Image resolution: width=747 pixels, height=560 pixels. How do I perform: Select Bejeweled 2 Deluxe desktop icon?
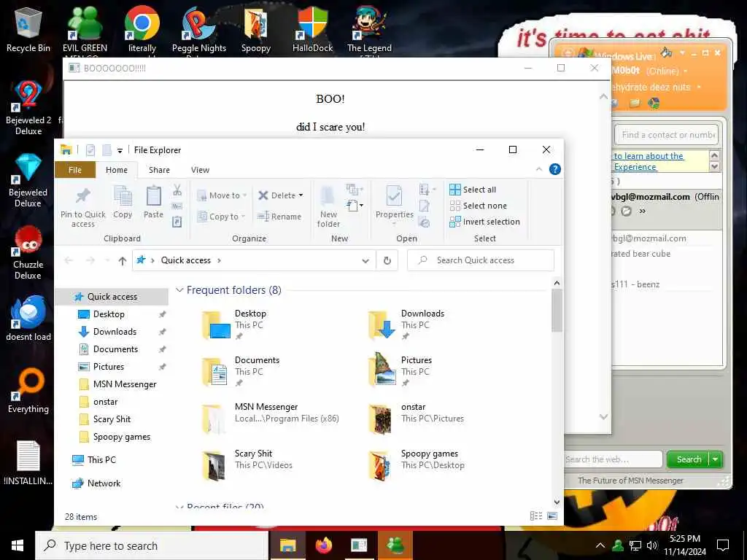click(28, 108)
